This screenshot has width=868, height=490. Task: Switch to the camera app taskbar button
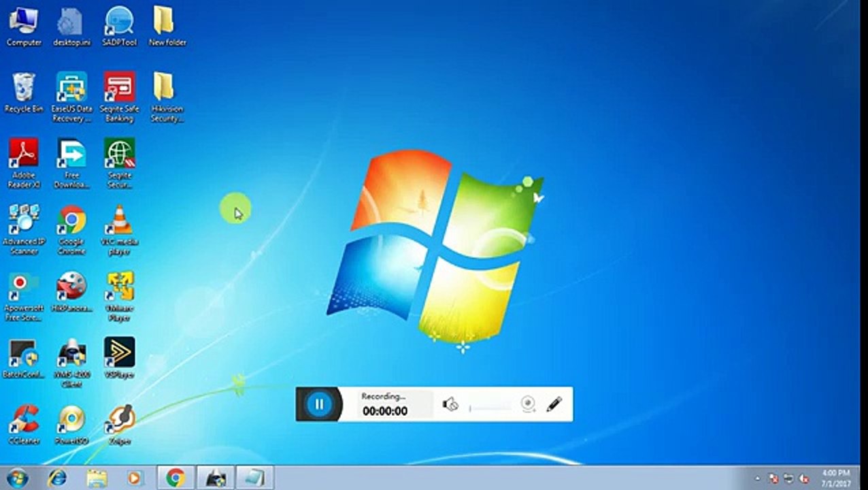click(x=216, y=478)
